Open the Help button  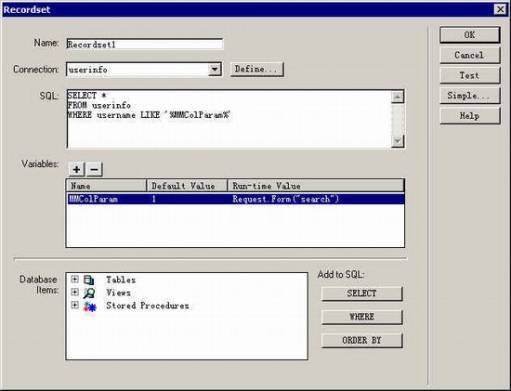tap(470, 116)
